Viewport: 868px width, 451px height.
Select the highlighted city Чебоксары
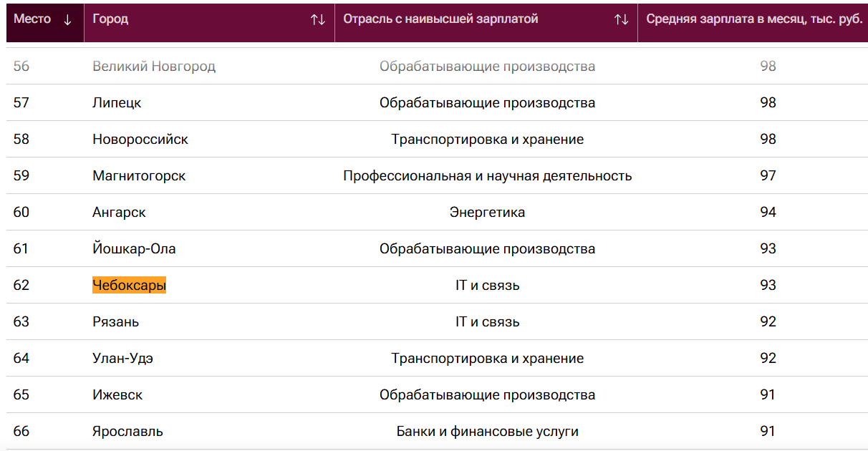[x=129, y=286]
